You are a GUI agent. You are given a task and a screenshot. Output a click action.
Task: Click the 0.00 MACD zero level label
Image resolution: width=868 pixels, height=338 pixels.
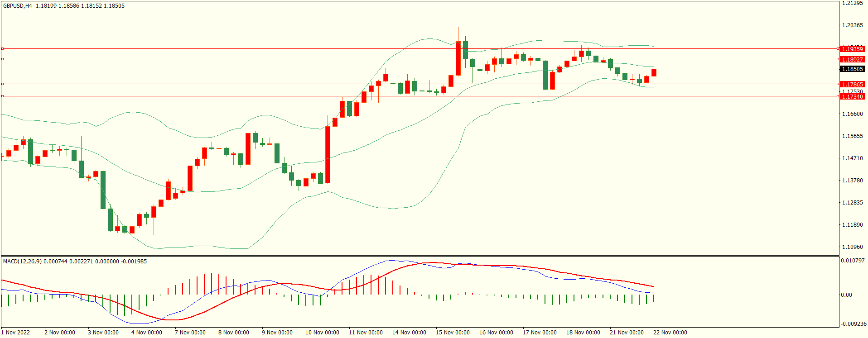click(x=846, y=295)
